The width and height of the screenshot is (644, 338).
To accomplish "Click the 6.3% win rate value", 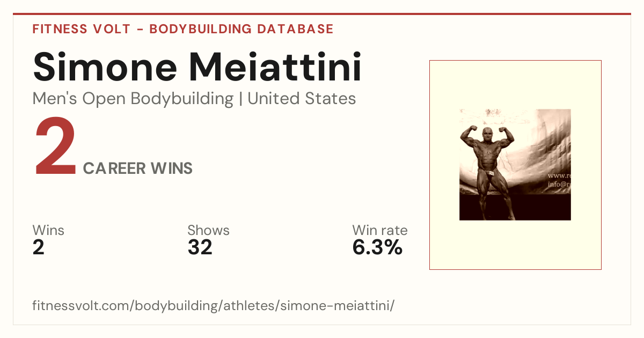I will pos(377,247).
